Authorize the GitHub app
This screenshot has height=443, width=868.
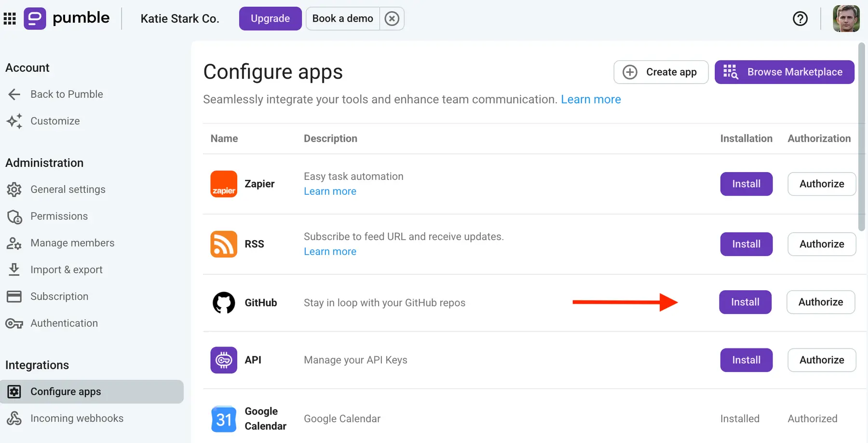click(x=821, y=302)
